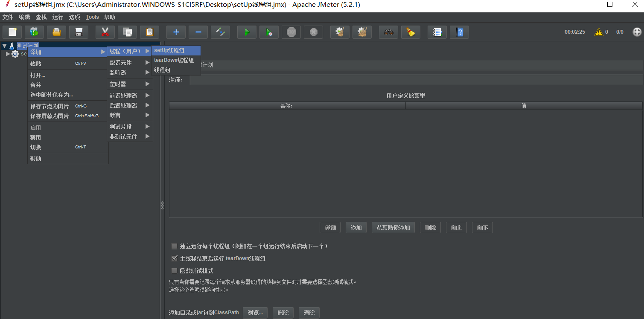Click the open file folder icon

56,32
